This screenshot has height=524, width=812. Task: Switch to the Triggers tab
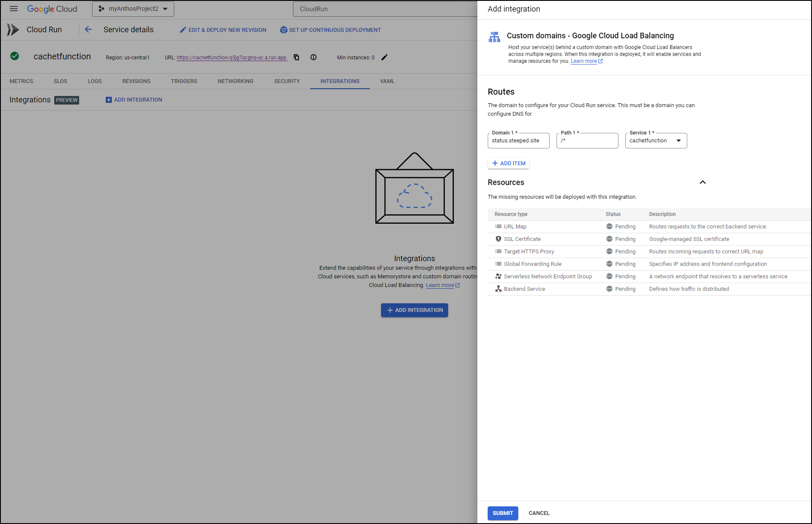[184, 81]
